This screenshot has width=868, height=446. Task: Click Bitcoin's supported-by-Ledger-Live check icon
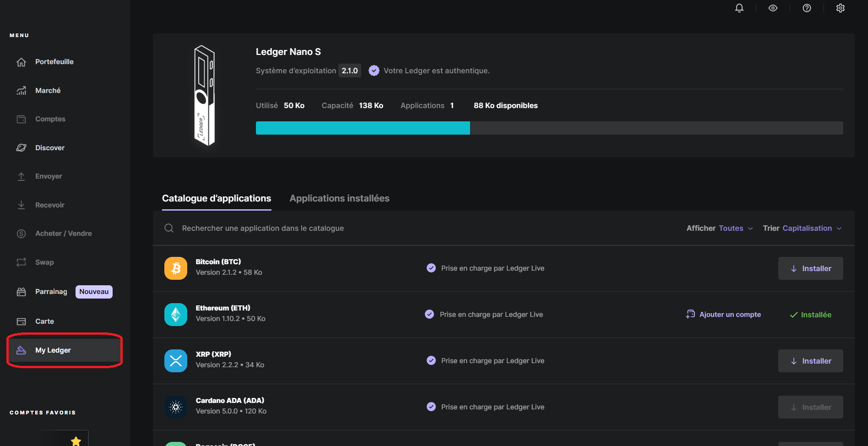pos(431,268)
